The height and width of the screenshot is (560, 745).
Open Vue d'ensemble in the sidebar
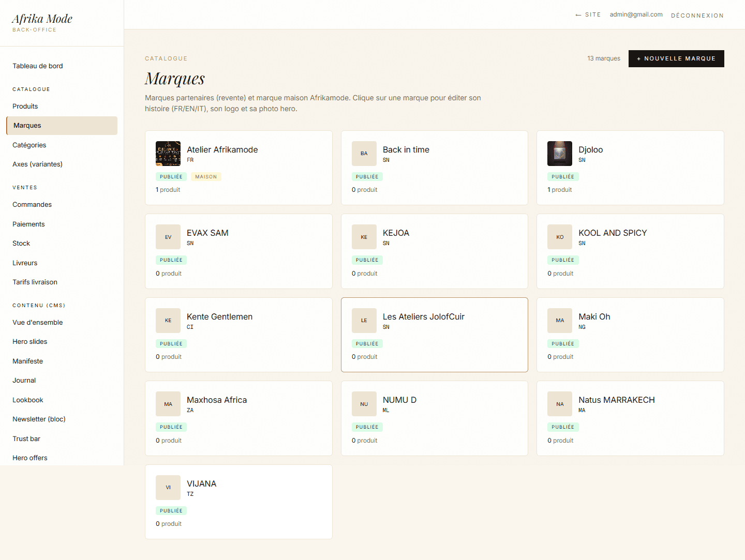pos(62,323)
